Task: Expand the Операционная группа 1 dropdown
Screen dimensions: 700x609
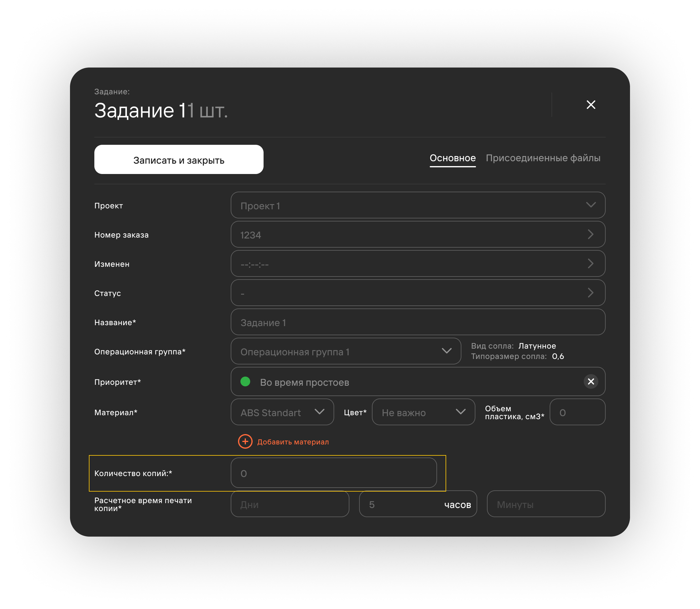Action: click(x=346, y=351)
